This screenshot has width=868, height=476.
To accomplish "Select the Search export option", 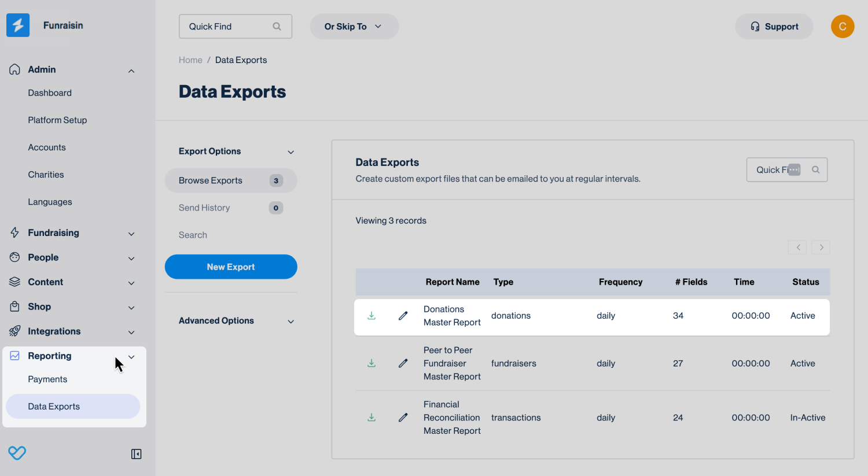I will (193, 235).
